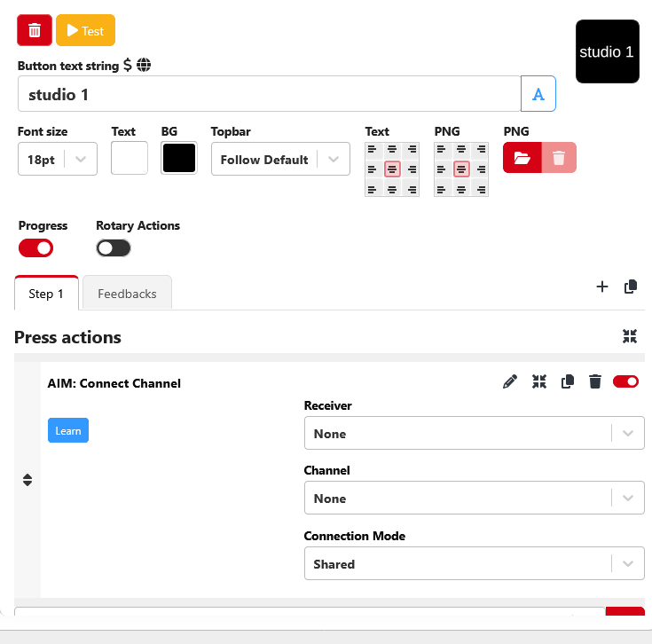Viewport: 652px width, 644px height.
Task: Select the Step 1 tab
Action: (46, 294)
